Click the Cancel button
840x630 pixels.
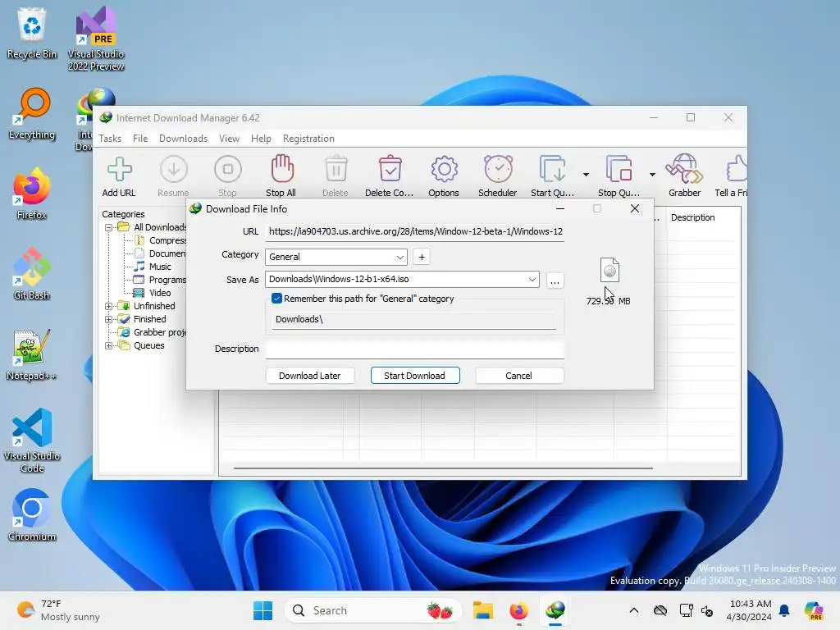pyautogui.click(x=518, y=376)
